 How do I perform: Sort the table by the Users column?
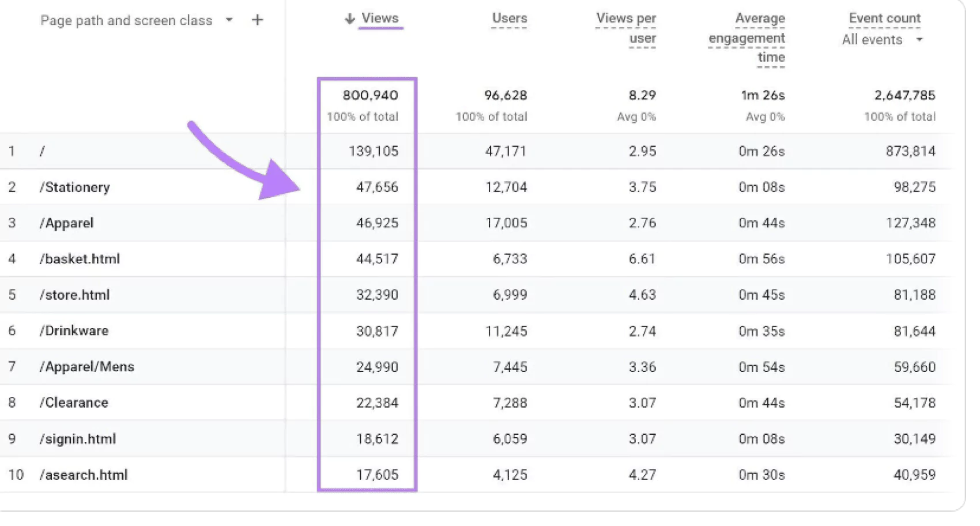pos(508,18)
